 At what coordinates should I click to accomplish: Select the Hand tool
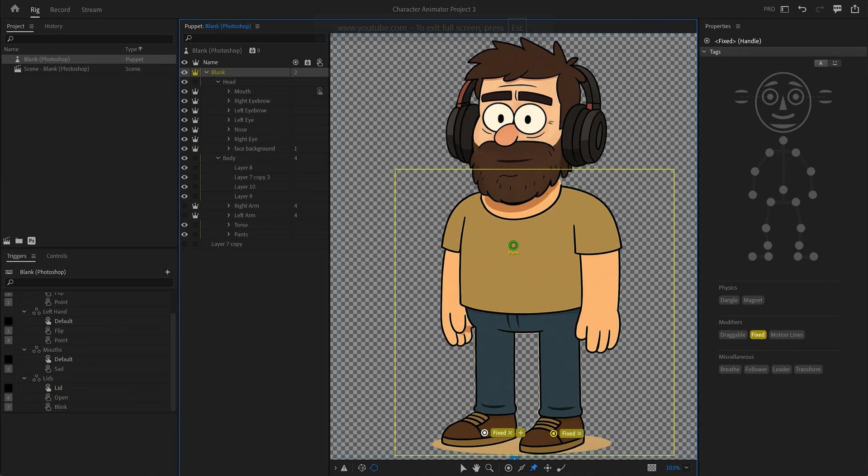(x=476, y=468)
